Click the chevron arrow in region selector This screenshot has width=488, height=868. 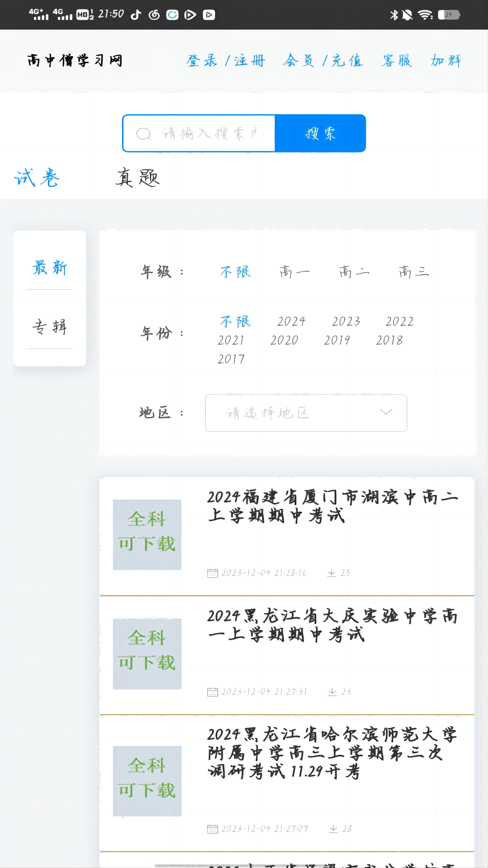pos(386,412)
